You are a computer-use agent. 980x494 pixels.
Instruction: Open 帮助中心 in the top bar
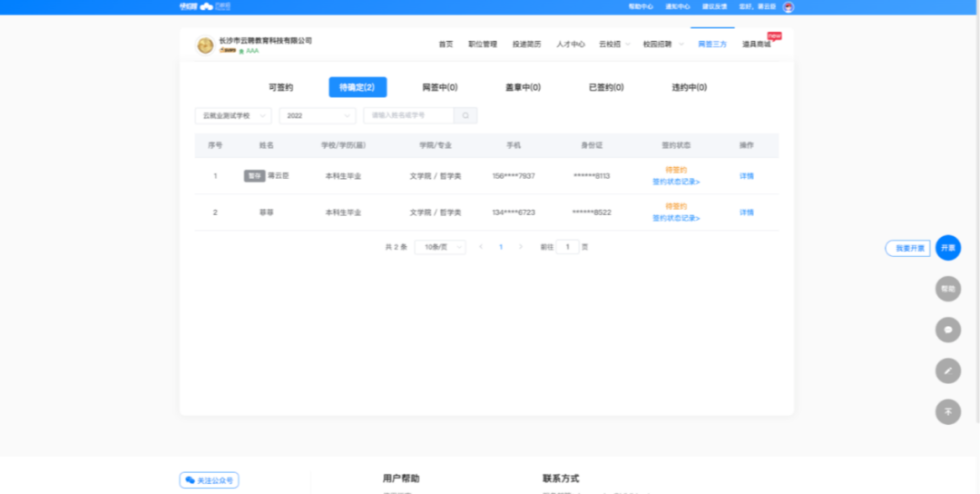[x=641, y=7]
